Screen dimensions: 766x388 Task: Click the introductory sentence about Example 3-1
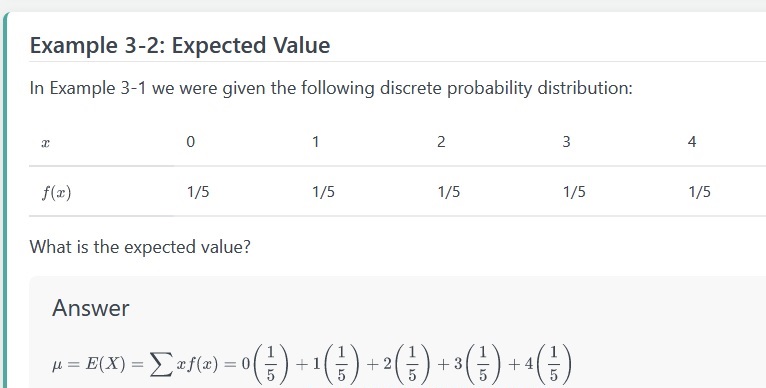pos(331,88)
